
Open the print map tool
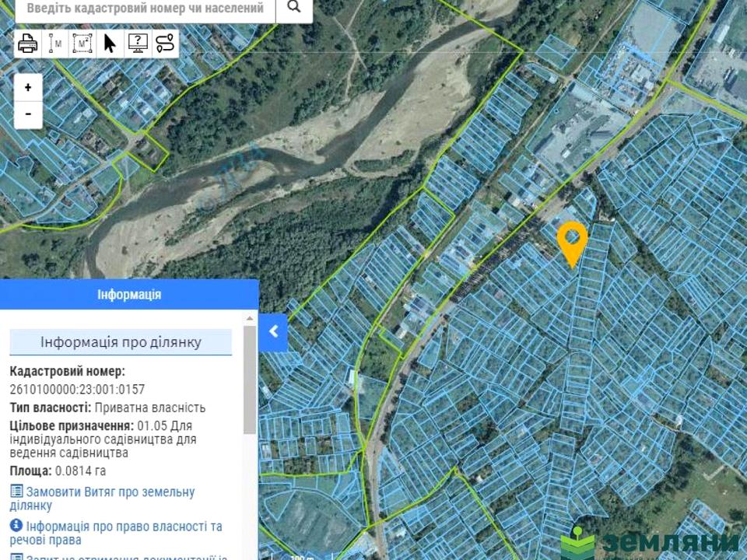pos(28,44)
